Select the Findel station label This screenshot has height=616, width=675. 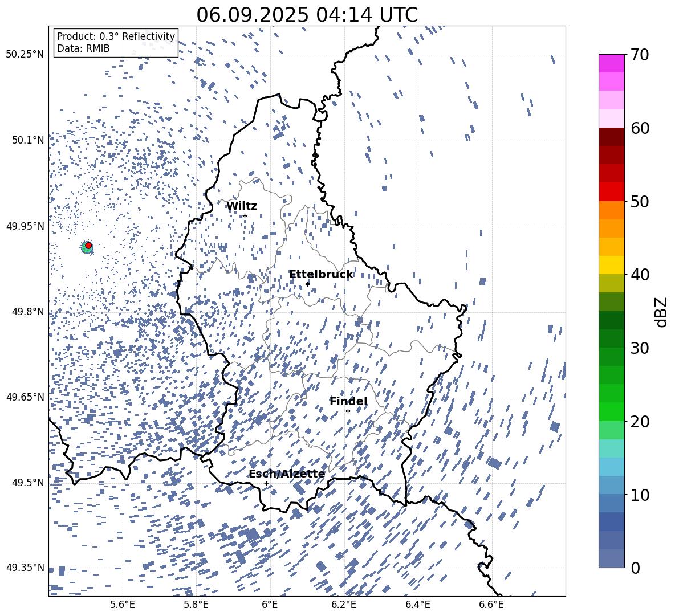[x=348, y=401]
